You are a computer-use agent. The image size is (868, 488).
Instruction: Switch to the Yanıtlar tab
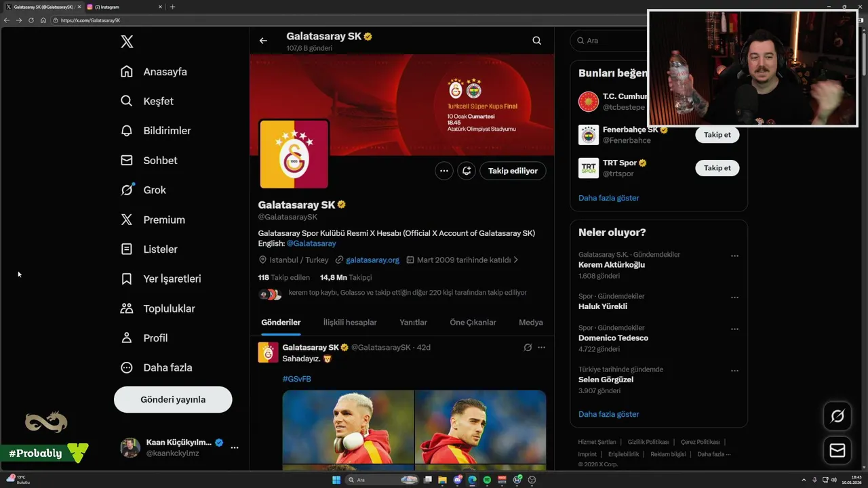(x=413, y=323)
